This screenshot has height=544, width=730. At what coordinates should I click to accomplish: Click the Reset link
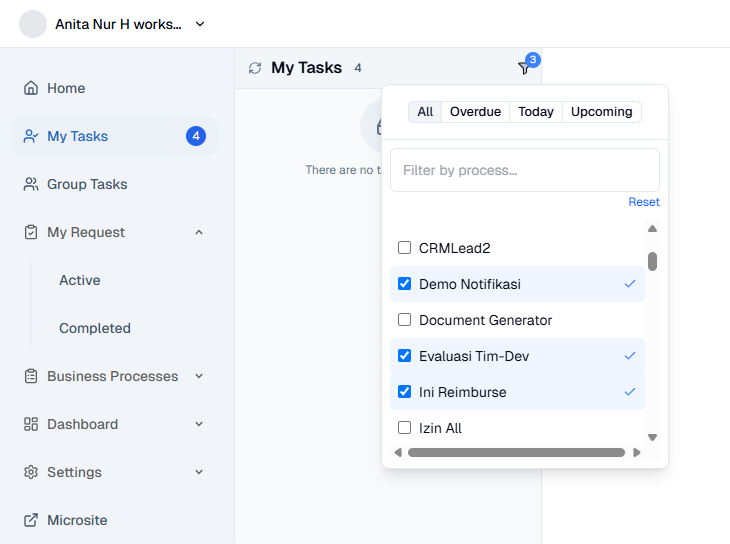[x=643, y=202]
